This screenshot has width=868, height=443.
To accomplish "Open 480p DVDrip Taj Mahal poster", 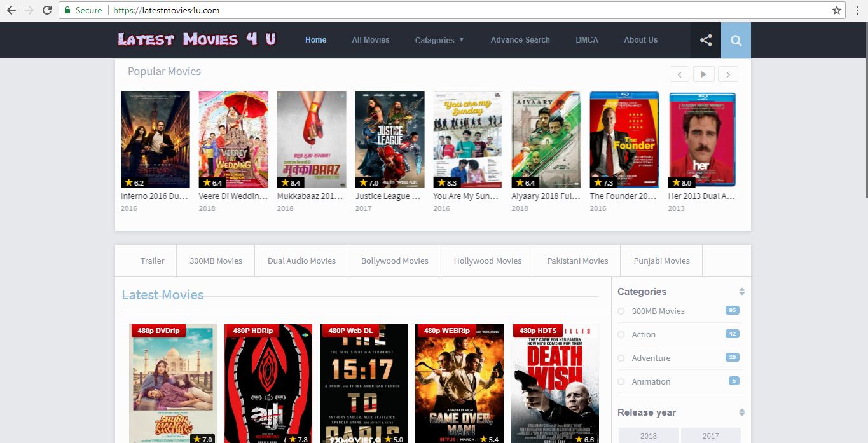I will tap(173, 384).
